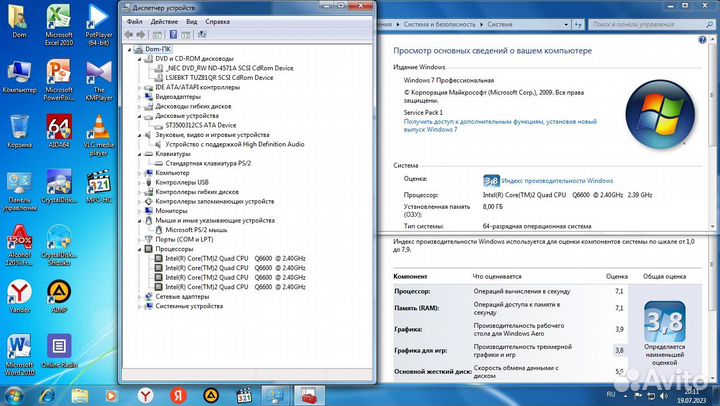
Task: Open The KMPlayer desktop shortcut
Action: 99,79
